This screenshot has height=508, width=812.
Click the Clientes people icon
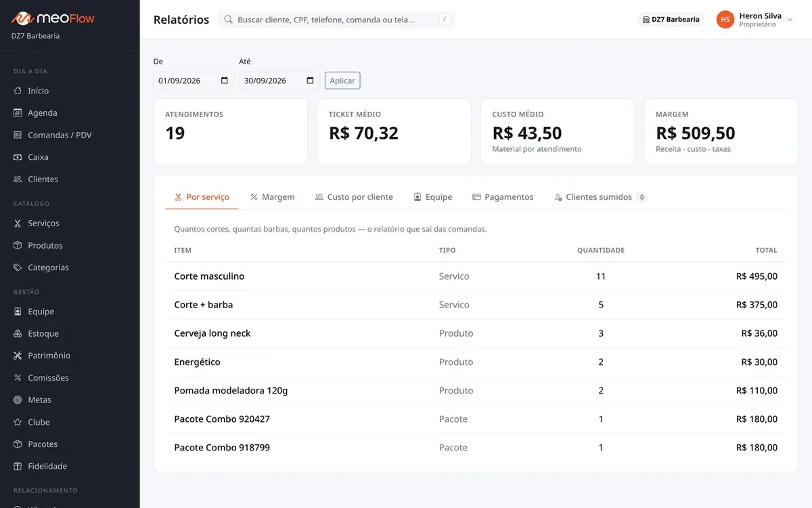coord(18,179)
